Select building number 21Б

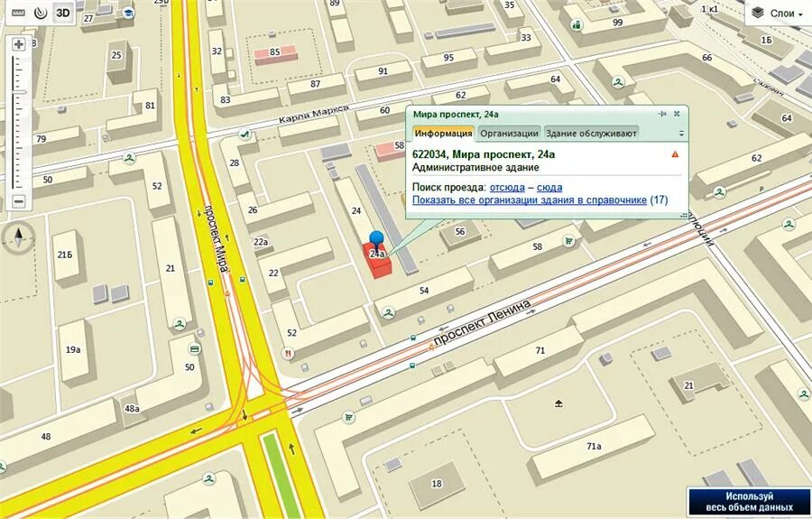65,255
